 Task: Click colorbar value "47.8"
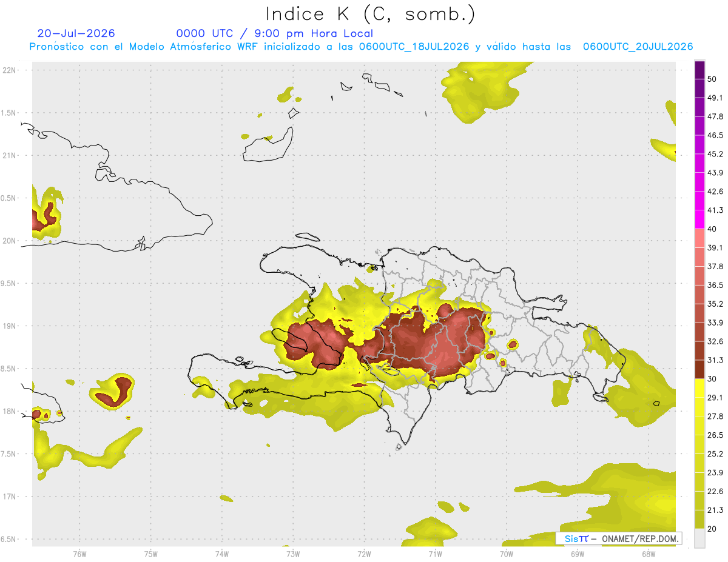(715, 116)
